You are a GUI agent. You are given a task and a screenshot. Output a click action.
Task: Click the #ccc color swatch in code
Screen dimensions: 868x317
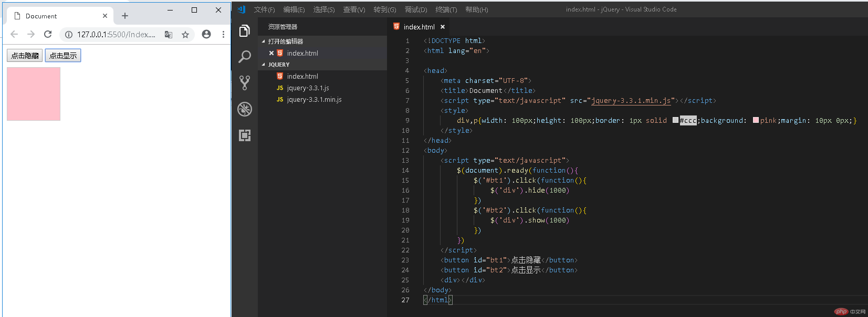pyautogui.click(x=675, y=120)
